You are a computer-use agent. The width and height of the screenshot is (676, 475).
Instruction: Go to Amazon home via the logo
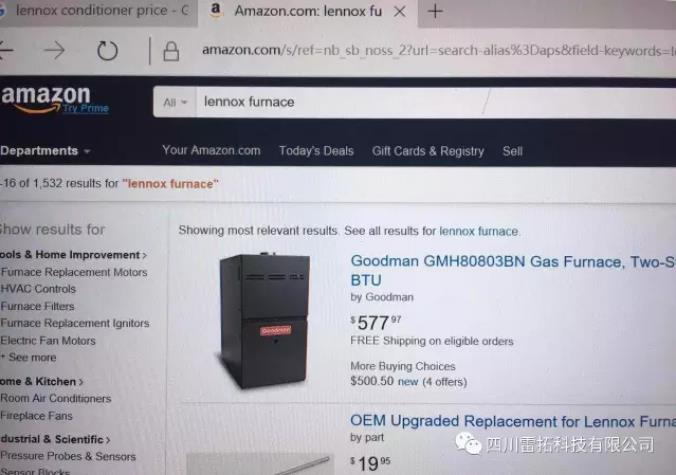coord(46,96)
